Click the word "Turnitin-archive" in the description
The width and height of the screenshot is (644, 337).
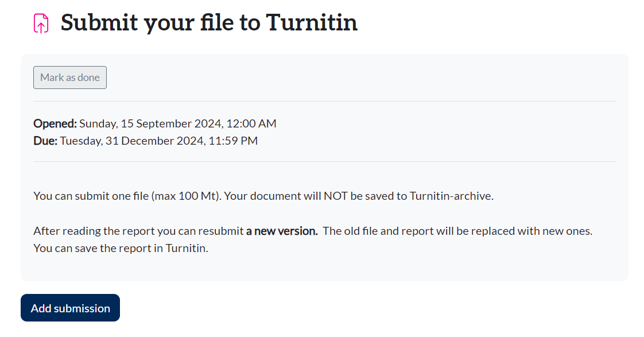(451, 196)
